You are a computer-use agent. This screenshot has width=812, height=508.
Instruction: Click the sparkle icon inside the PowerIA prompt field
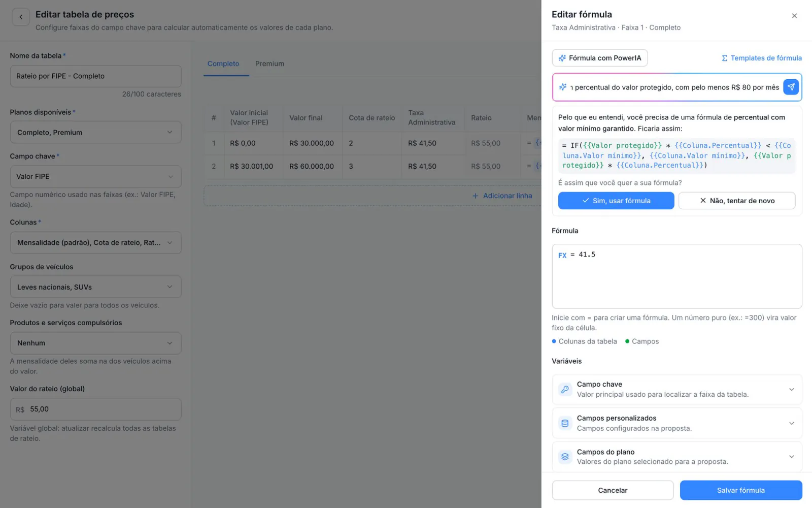[562, 87]
